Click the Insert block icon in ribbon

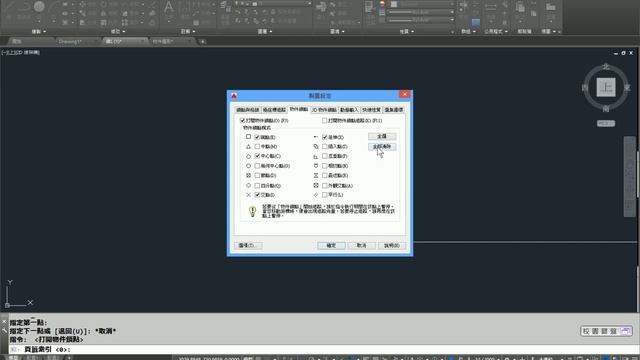[322, 7]
